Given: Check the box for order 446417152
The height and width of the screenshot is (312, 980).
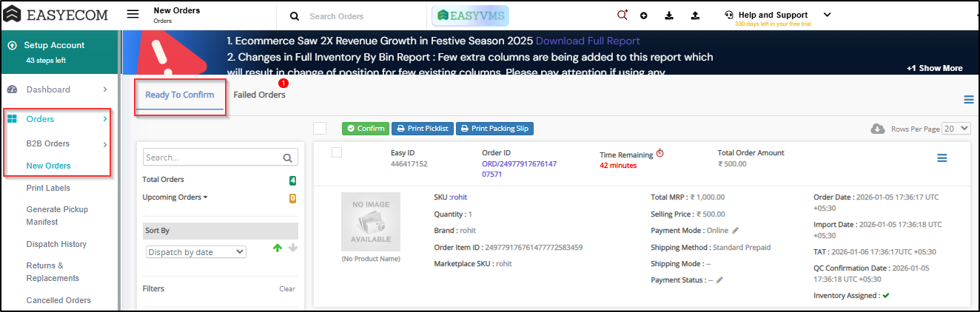Looking at the screenshot, I should coord(337,152).
